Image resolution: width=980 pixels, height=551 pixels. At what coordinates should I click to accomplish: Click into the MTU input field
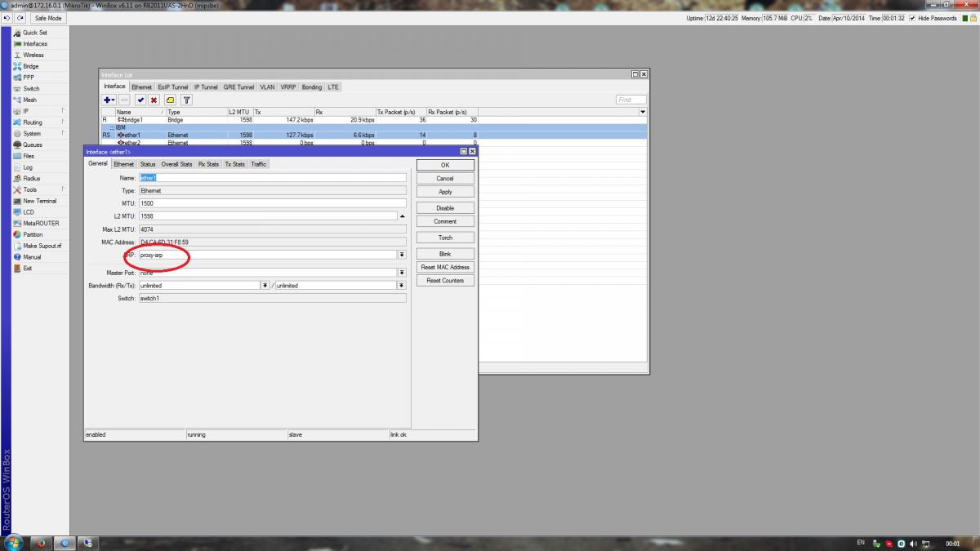(272, 203)
